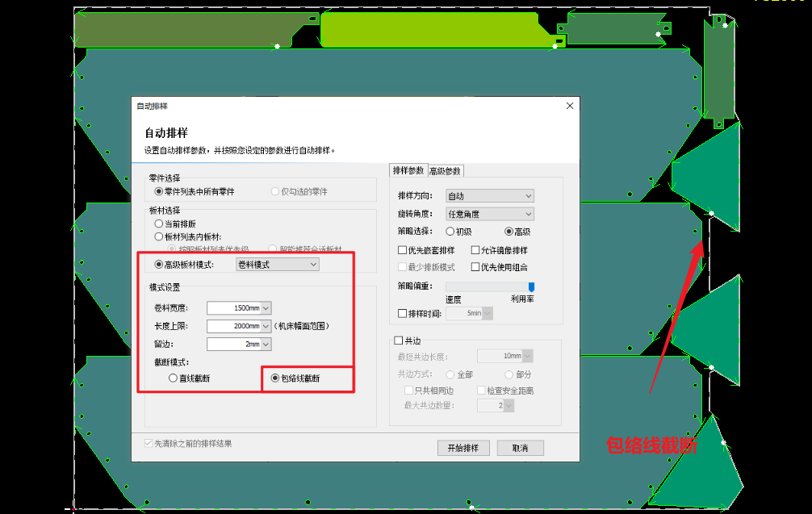Close the 自动排样 dialog with X
Viewport: 812px width, 514px height.
569,106
